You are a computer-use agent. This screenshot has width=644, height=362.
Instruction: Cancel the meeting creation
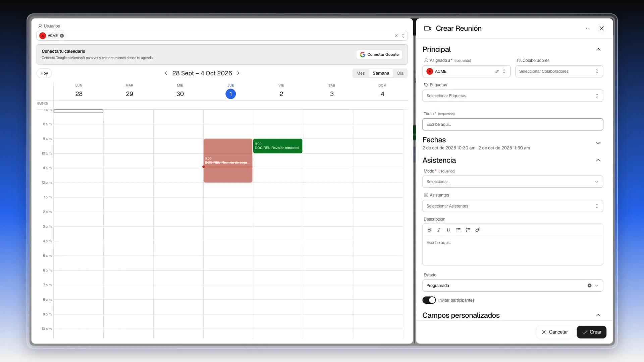coord(554,332)
